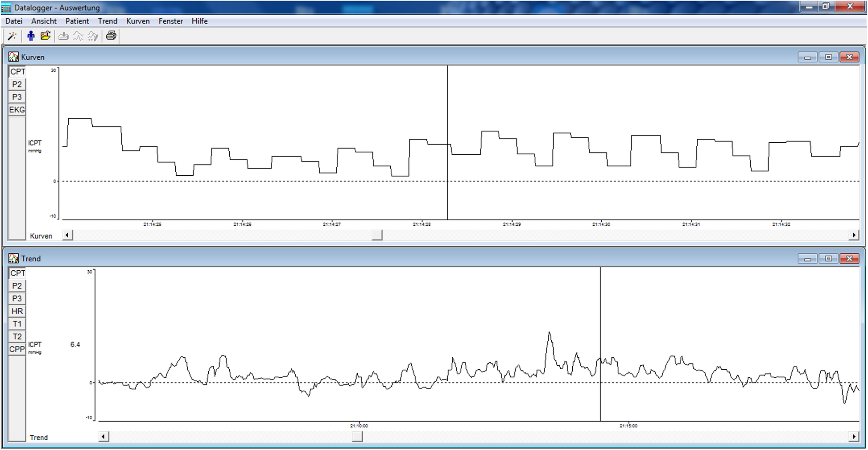Viewport: 868px width, 450px height.
Task: Click the Kurven scrollbar label
Action: pos(41,236)
